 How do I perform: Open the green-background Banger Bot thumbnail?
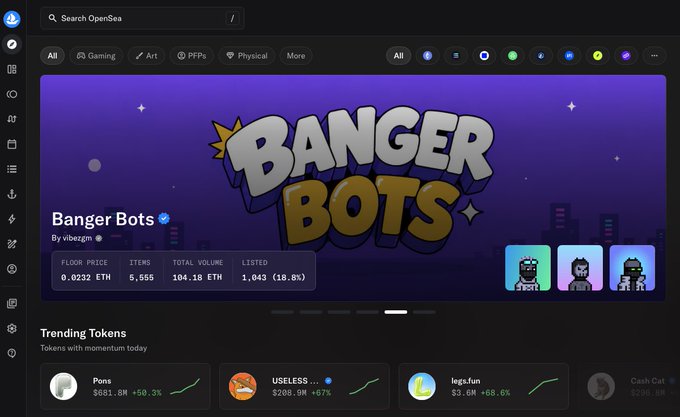tap(528, 268)
